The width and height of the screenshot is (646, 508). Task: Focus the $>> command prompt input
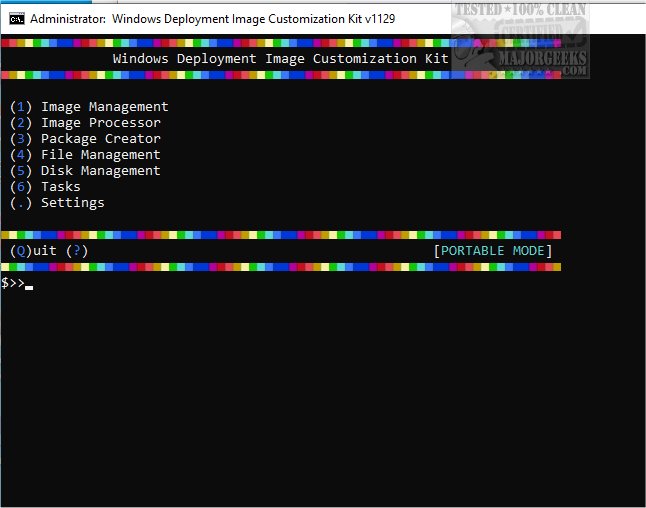(17, 283)
